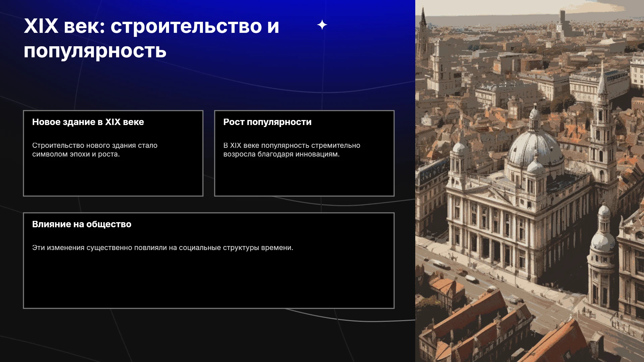Click the paragraph about 'популярность стремительно возросла'
Image resolution: width=644 pixels, height=362 pixels.
pos(292,150)
